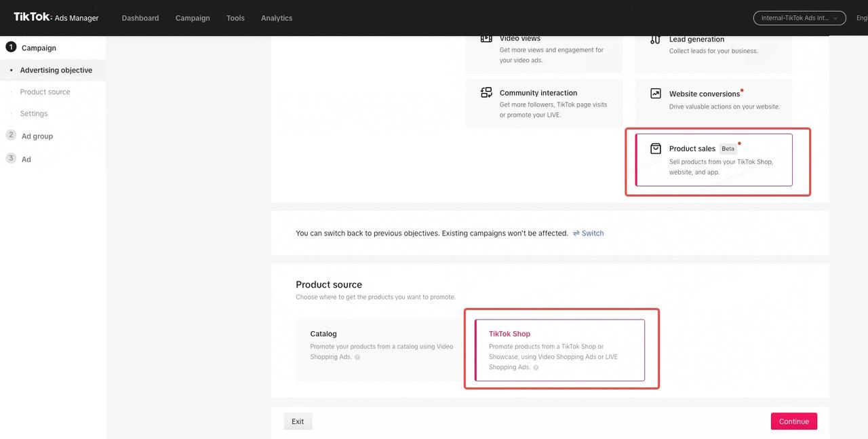Click the Community interaction icon
Screen dimensions: 868x439
486,93
